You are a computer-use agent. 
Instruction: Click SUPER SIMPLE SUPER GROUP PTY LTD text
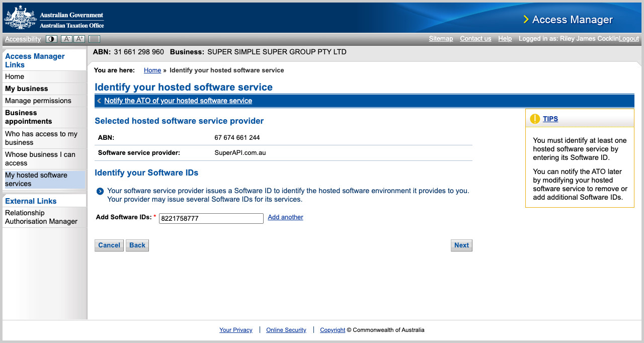(277, 52)
